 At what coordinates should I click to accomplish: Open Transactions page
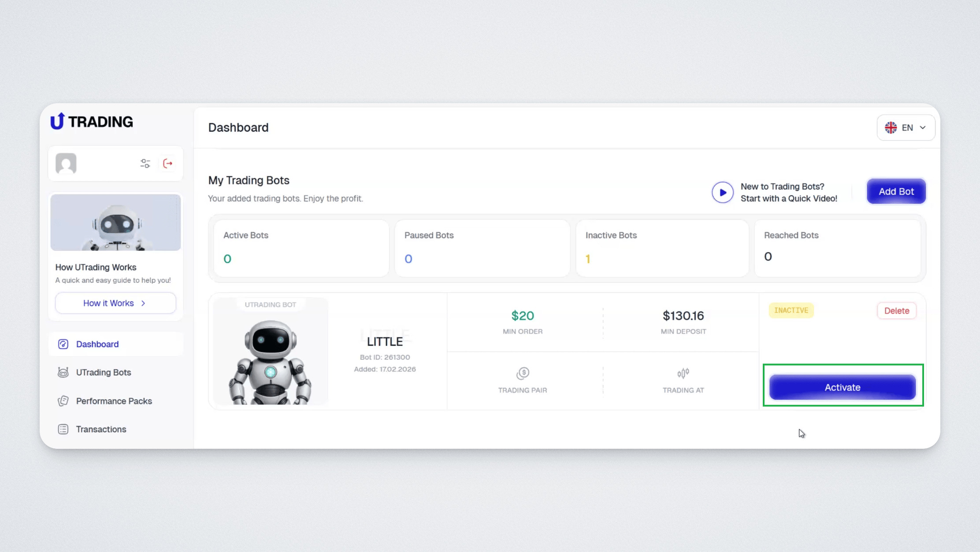[101, 429]
